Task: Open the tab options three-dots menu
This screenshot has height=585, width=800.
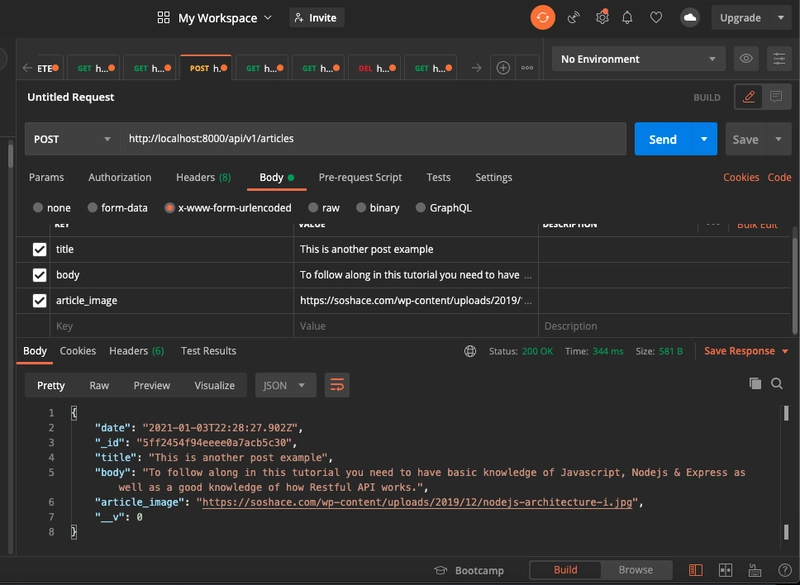Action: 527,68
